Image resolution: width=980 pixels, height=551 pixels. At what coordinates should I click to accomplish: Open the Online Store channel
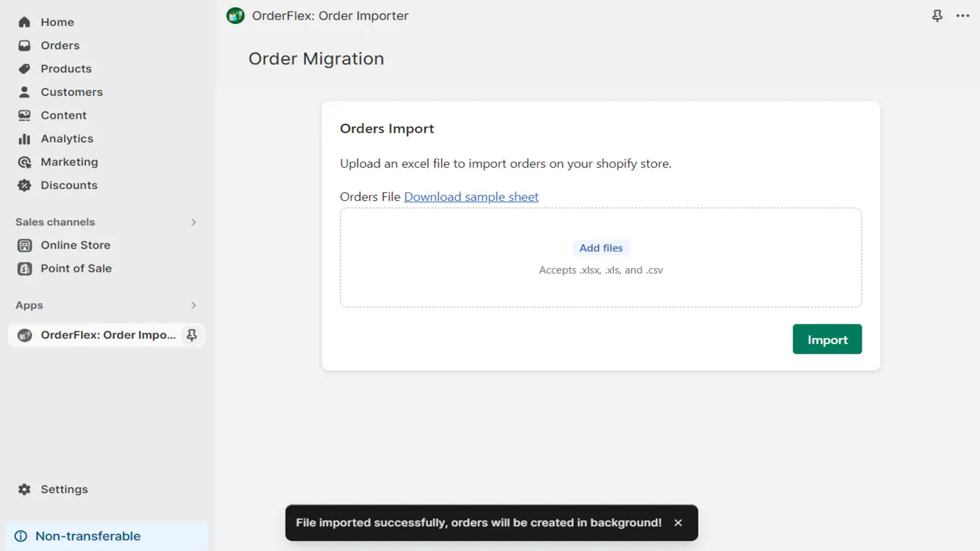coord(75,246)
